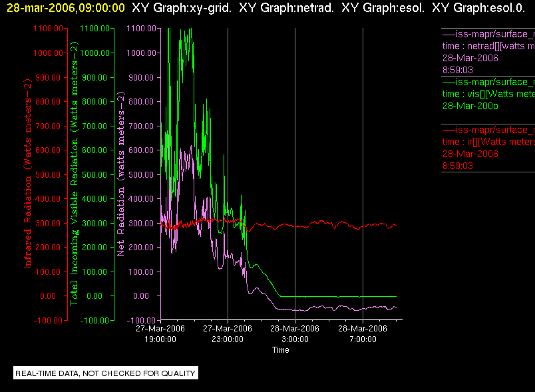Click the violet axis tick 300.00
Image resolution: width=535 pixels, height=392 pixels.
point(141,224)
